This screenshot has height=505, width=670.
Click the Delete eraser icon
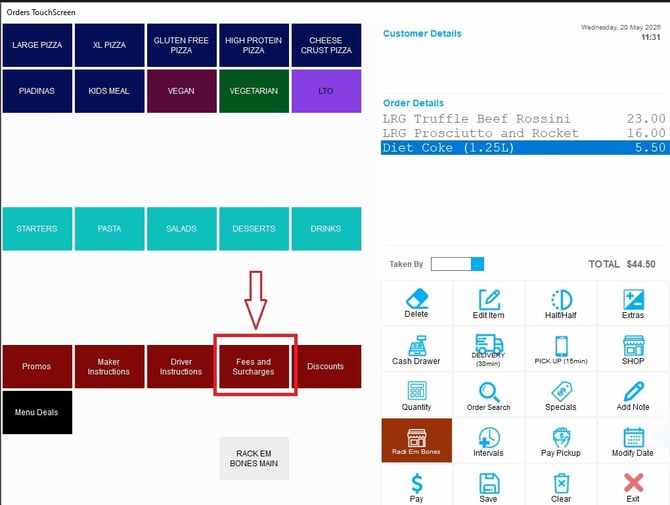point(417,299)
